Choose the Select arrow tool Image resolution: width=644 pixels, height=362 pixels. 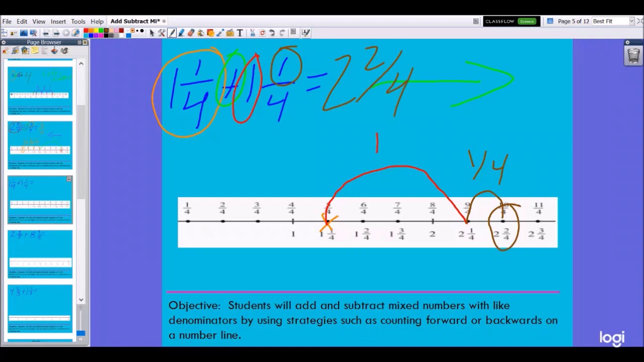[152, 33]
